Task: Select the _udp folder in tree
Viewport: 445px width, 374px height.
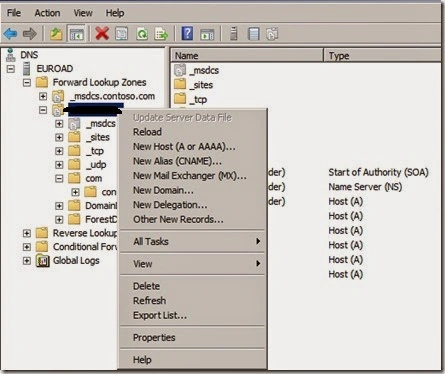Action: (x=96, y=165)
